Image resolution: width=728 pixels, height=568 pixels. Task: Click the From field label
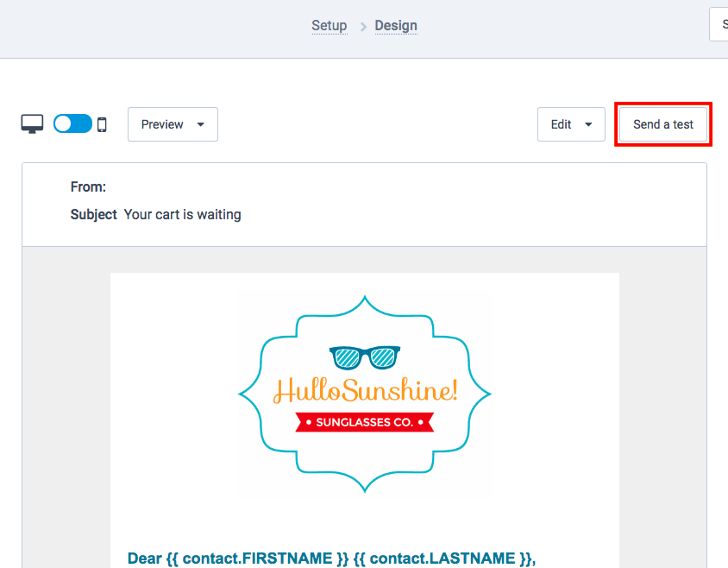coord(88,186)
